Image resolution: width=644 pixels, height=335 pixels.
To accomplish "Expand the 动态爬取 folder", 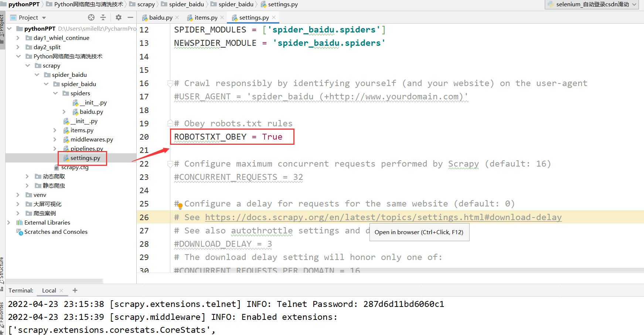I will (x=27, y=176).
